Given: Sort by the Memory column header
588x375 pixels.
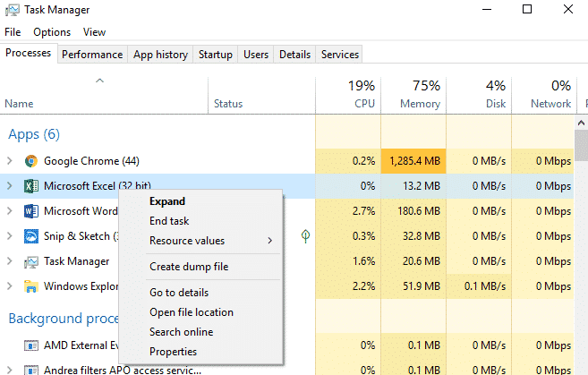Looking at the screenshot, I should [413, 96].
